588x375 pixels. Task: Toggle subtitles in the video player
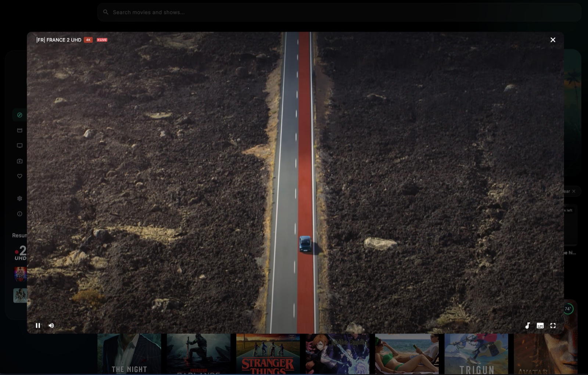tap(540, 325)
